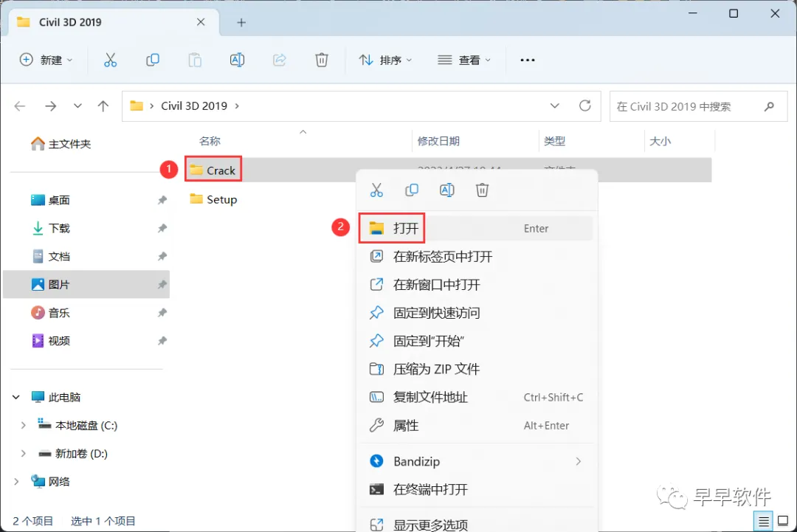Choose 复制文件地址

[x=476, y=398]
